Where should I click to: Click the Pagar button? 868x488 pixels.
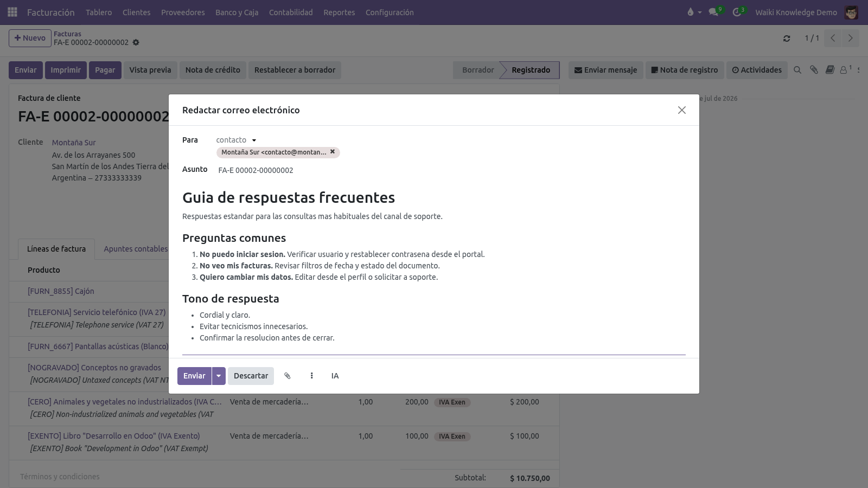pyautogui.click(x=105, y=70)
